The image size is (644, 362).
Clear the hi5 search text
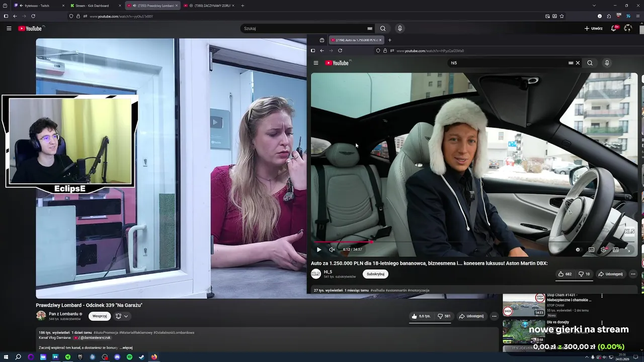tap(578, 63)
